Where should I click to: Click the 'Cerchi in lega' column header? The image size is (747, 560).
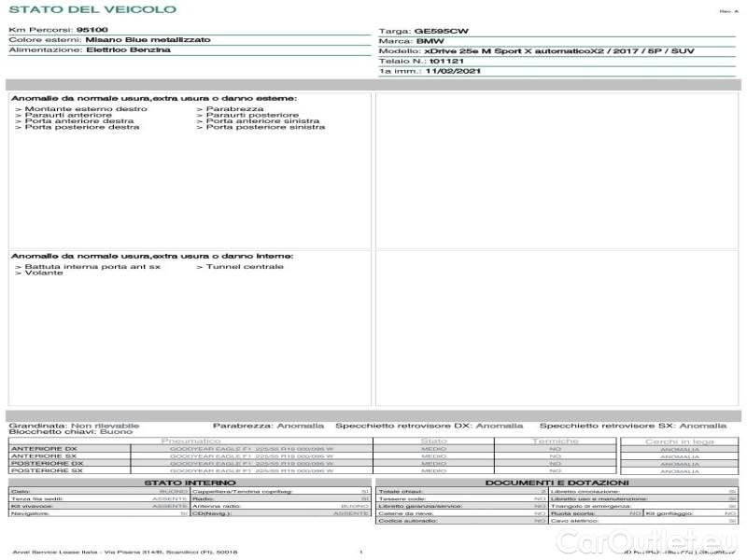[680, 441]
